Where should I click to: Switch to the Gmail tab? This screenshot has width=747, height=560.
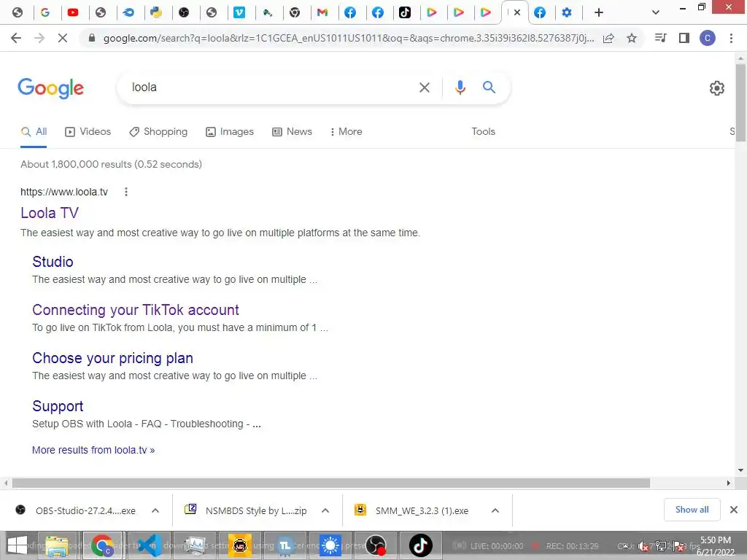click(322, 12)
